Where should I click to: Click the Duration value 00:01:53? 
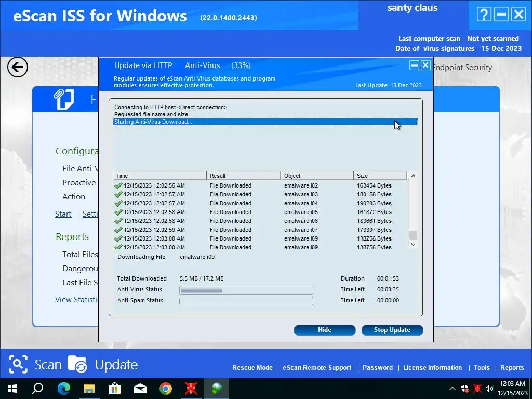(x=388, y=278)
